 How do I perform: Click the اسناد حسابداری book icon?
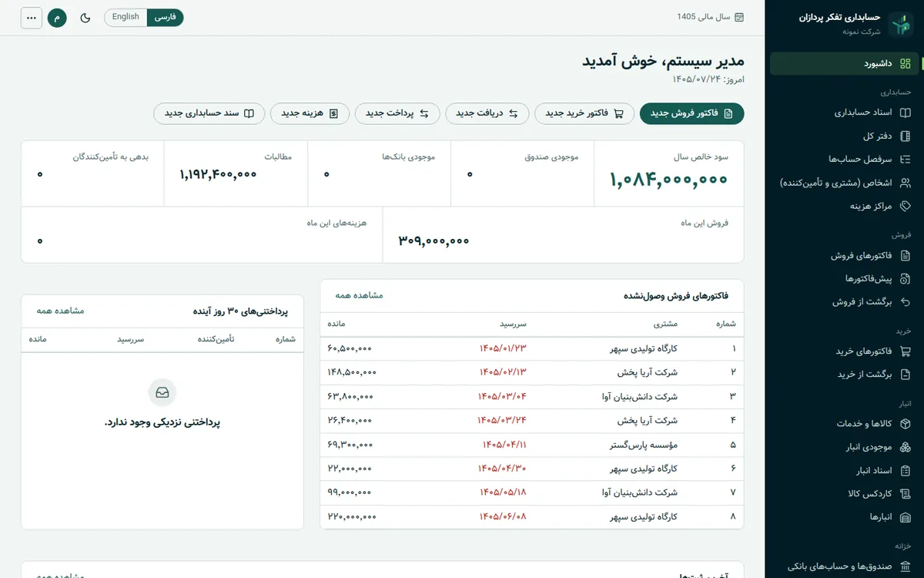[906, 113]
